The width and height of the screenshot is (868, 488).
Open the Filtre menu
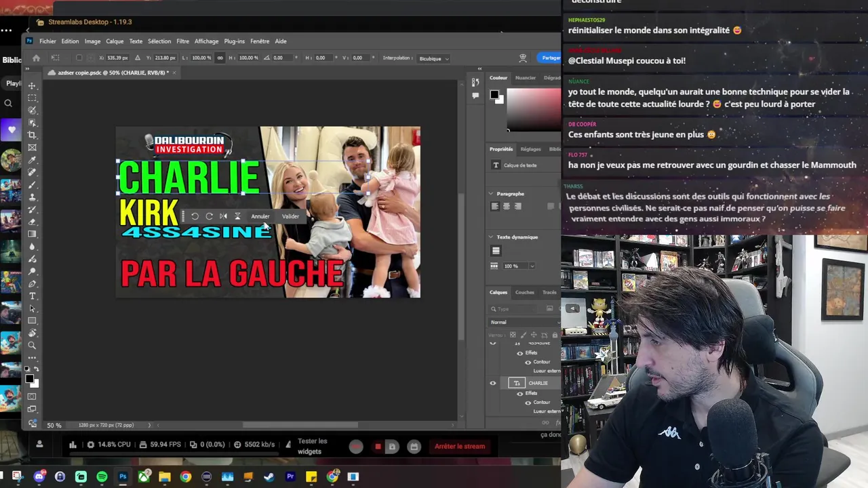[183, 41]
